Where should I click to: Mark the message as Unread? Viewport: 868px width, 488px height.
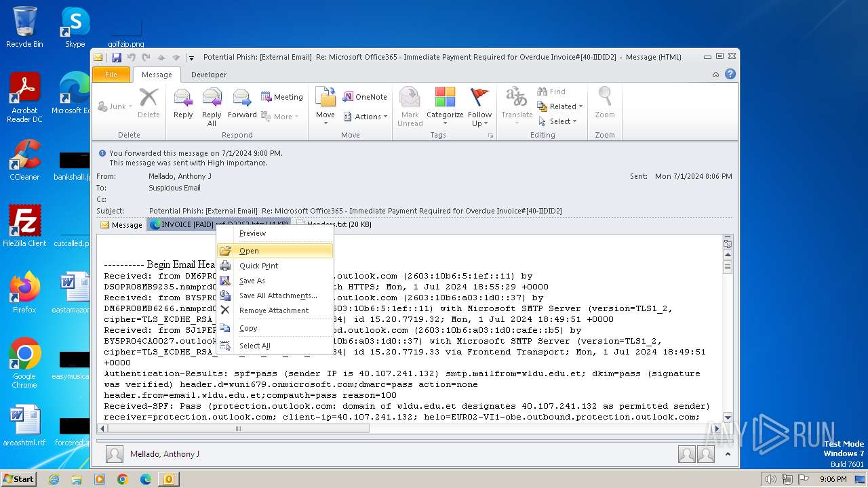[x=410, y=107]
